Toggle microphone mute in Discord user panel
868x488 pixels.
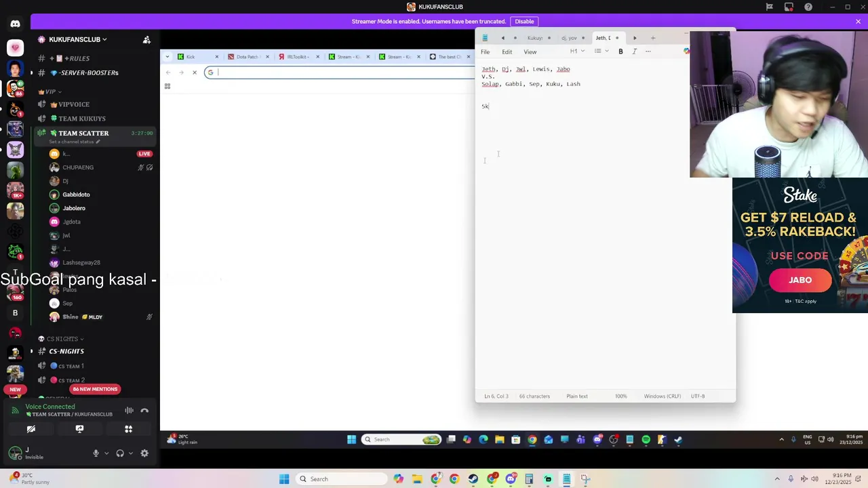pos(96,453)
